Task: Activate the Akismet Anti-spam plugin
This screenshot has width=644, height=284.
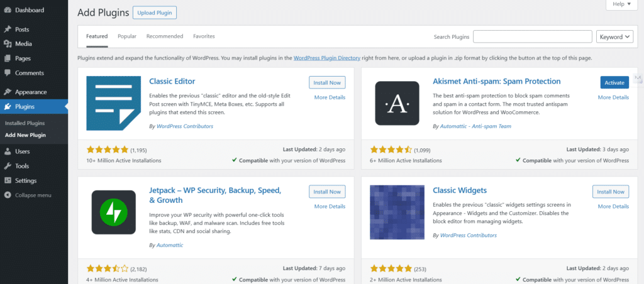Action: point(614,82)
